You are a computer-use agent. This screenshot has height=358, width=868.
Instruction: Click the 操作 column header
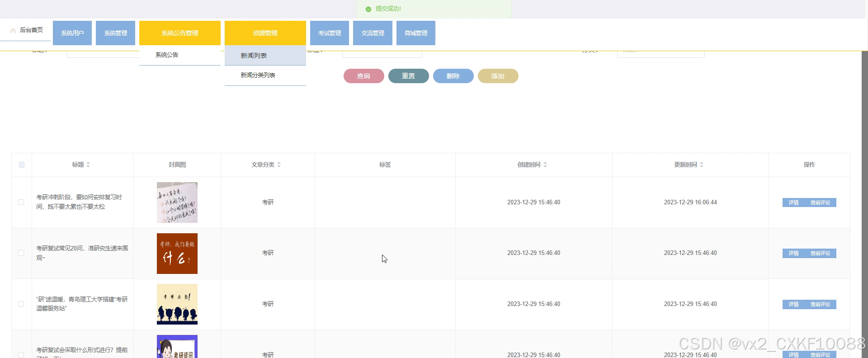pos(809,165)
